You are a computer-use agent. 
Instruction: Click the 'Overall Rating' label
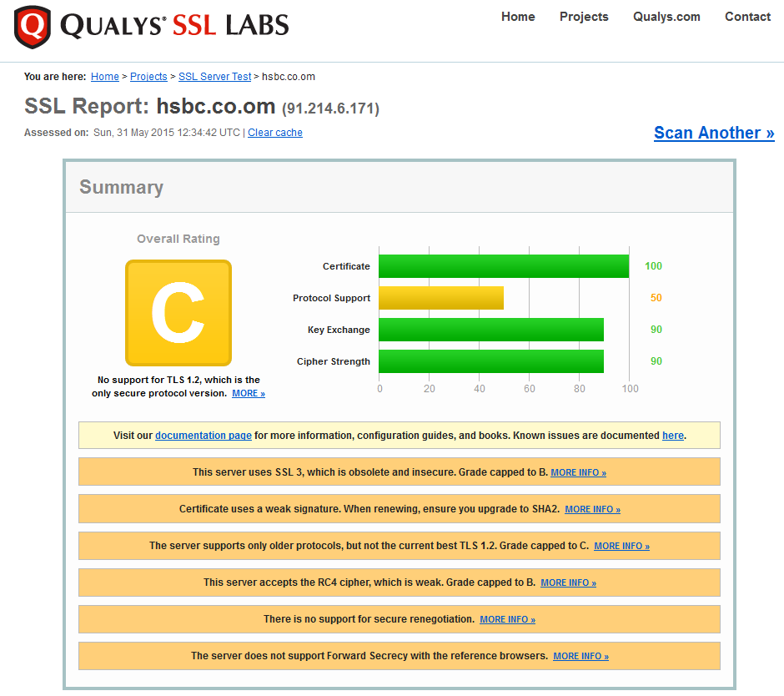point(178,239)
